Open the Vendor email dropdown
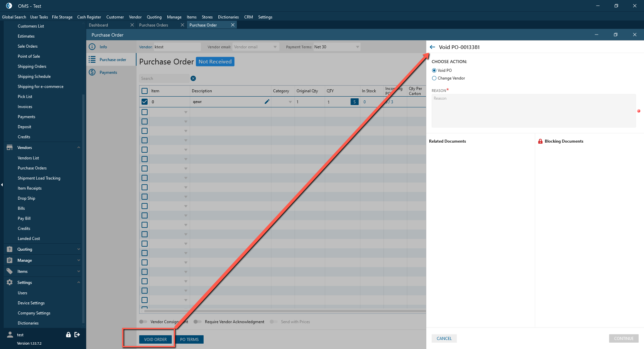 [275, 47]
